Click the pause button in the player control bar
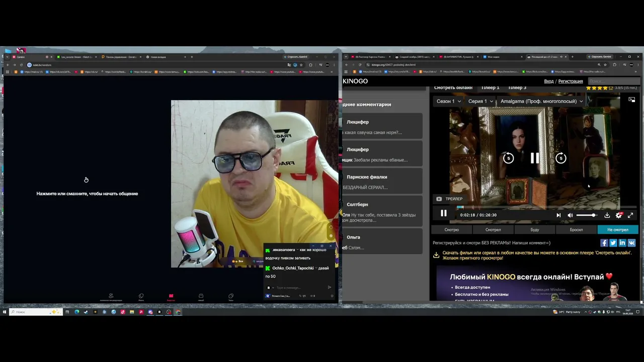The width and height of the screenshot is (644, 362). [443, 214]
